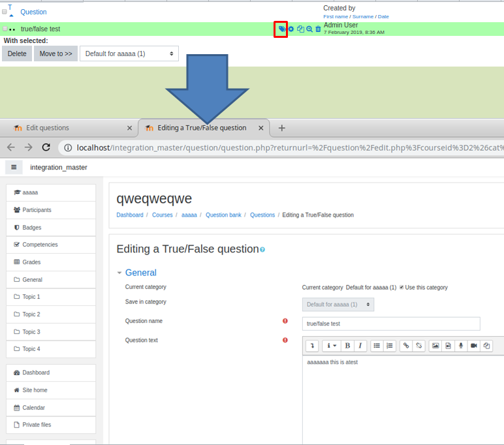This screenshot has height=445, width=504.
Task: Sort by Surname in Created by column
Action: pyautogui.click(x=363, y=17)
